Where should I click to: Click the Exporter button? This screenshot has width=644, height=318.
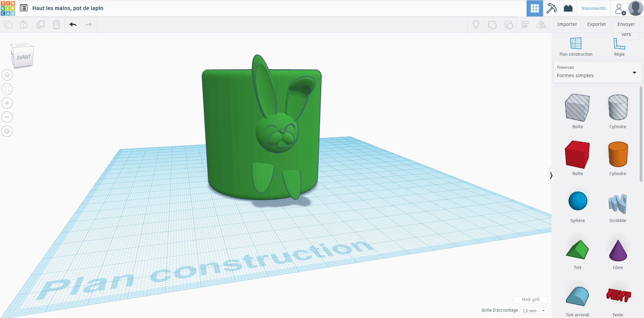click(596, 24)
